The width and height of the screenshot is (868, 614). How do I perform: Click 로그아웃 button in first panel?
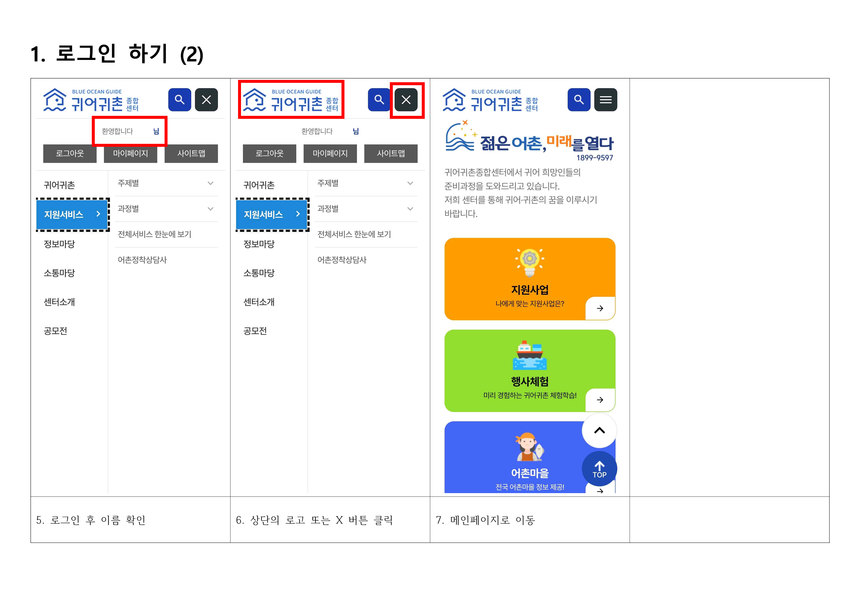[x=70, y=154]
